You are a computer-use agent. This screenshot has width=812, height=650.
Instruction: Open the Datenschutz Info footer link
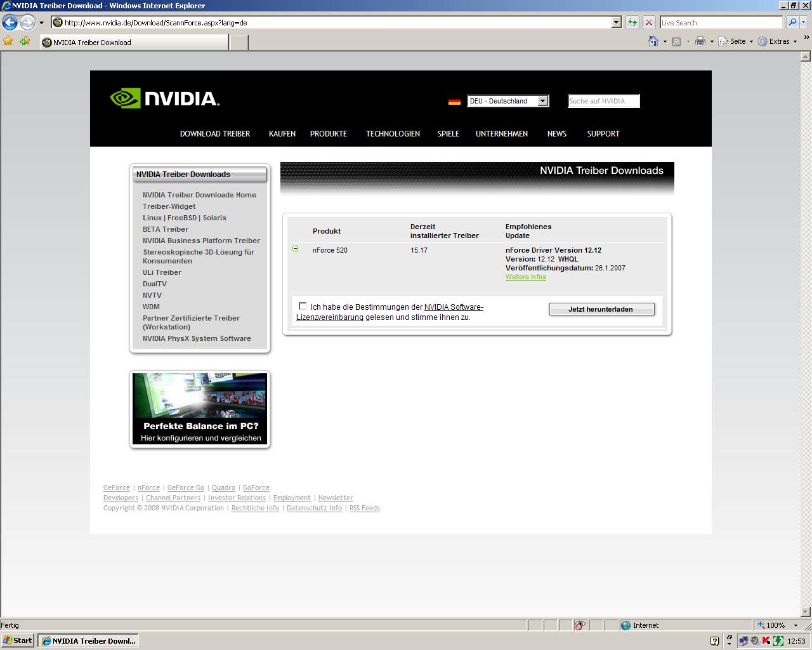click(314, 508)
